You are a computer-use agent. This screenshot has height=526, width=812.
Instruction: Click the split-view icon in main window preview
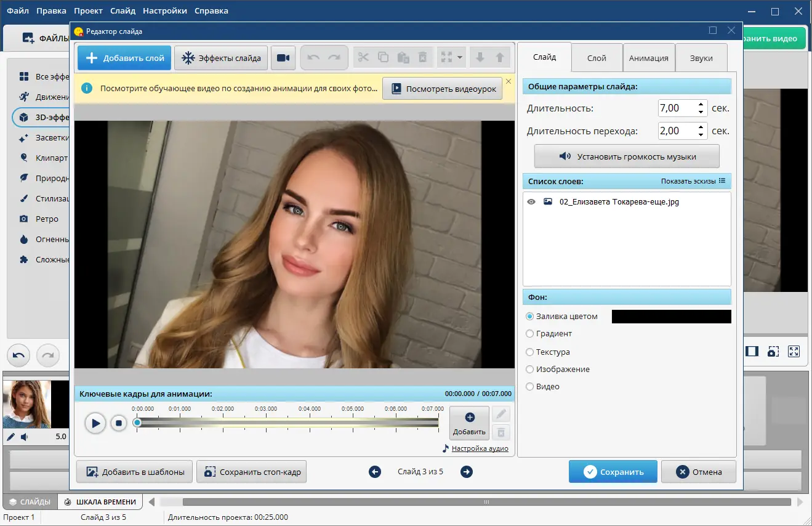click(752, 351)
